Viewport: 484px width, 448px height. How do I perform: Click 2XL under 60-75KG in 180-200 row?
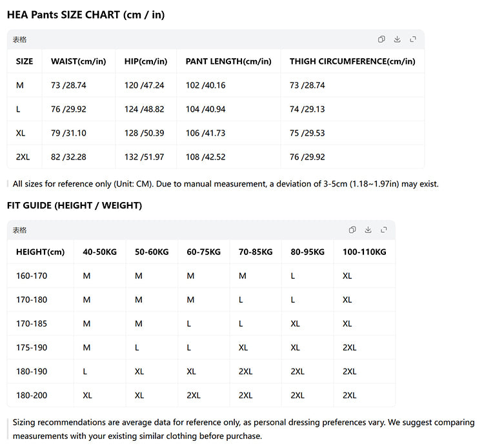[x=194, y=396]
